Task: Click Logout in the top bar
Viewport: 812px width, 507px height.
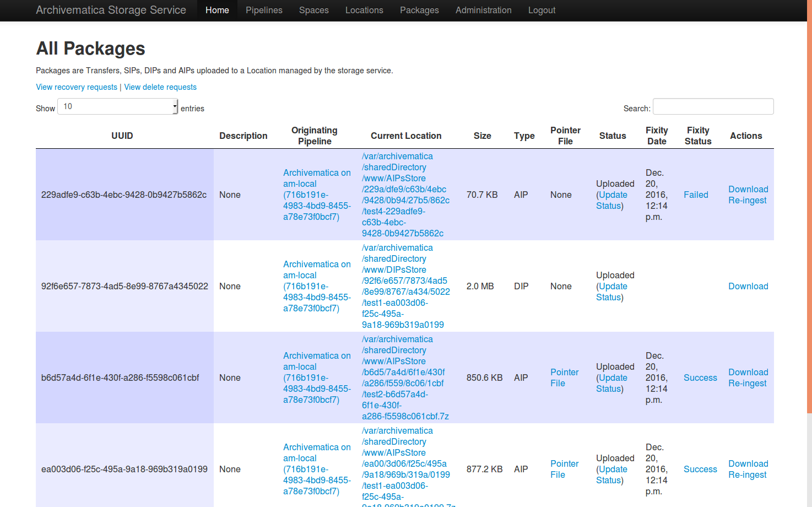Action: 542,10
